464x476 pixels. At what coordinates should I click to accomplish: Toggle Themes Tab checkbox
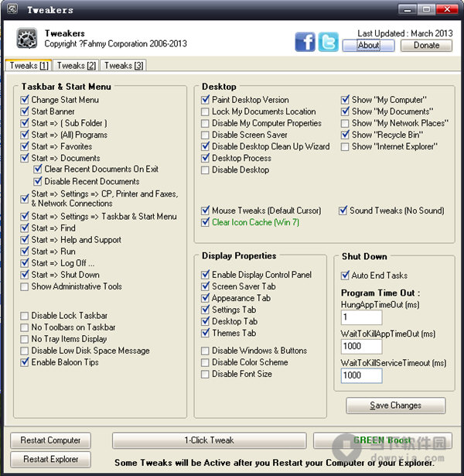click(x=205, y=333)
